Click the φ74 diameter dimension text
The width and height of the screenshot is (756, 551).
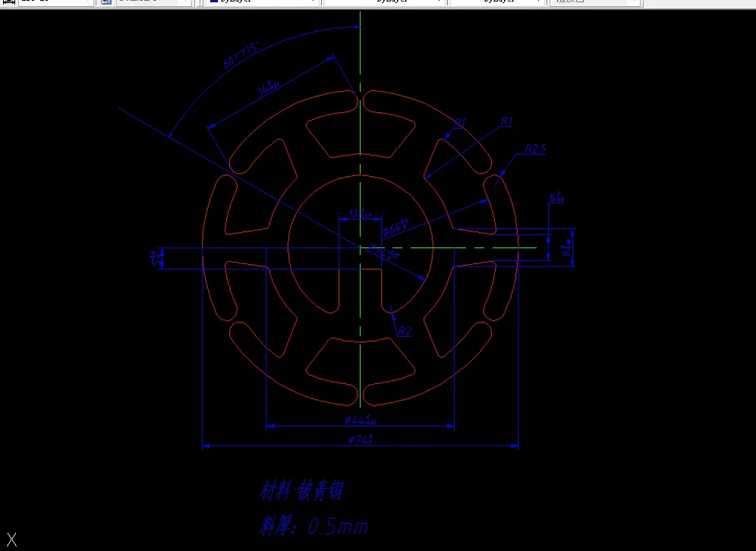point(361,439)
